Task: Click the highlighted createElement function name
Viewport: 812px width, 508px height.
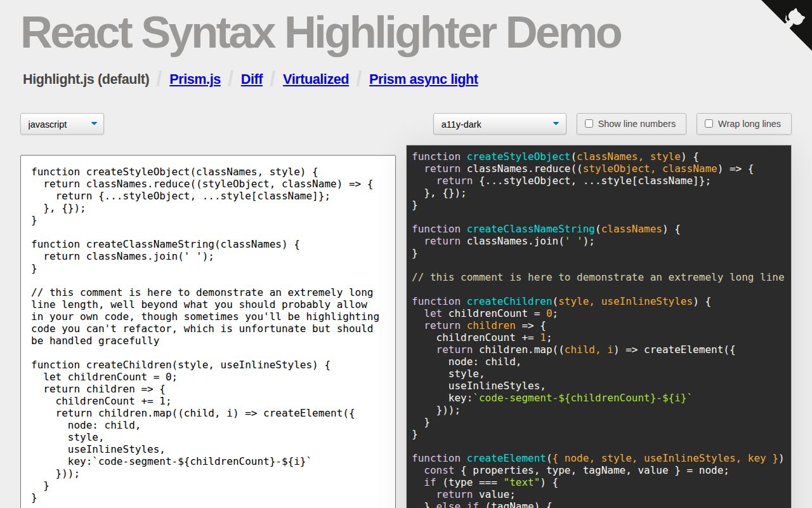Action: [506, 458]
